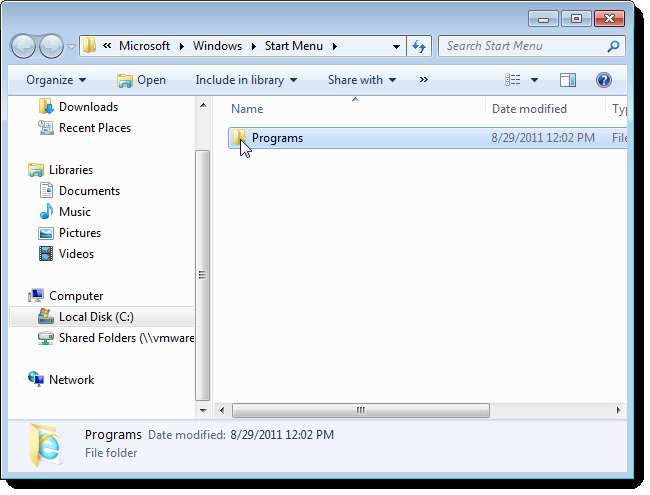Select the Programs folder row
Image resolution: width=650 pixels, height=495 pixels.
427,138
